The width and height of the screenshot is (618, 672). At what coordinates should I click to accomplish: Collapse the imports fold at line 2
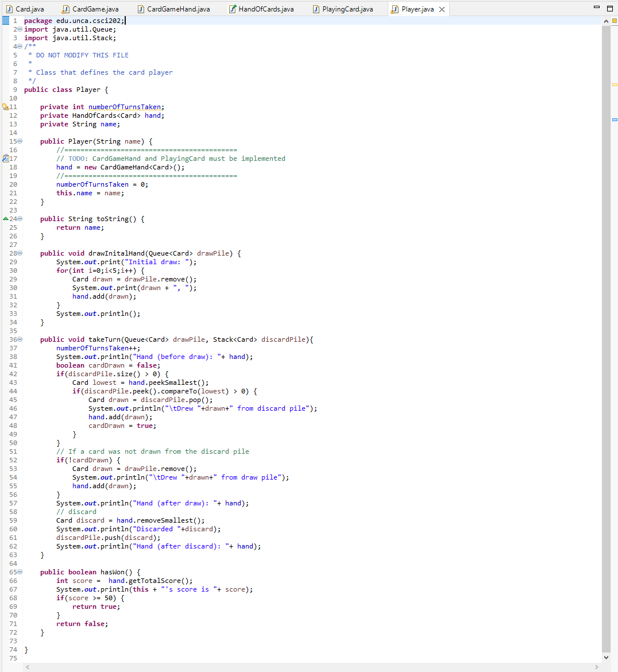(19, 29)
